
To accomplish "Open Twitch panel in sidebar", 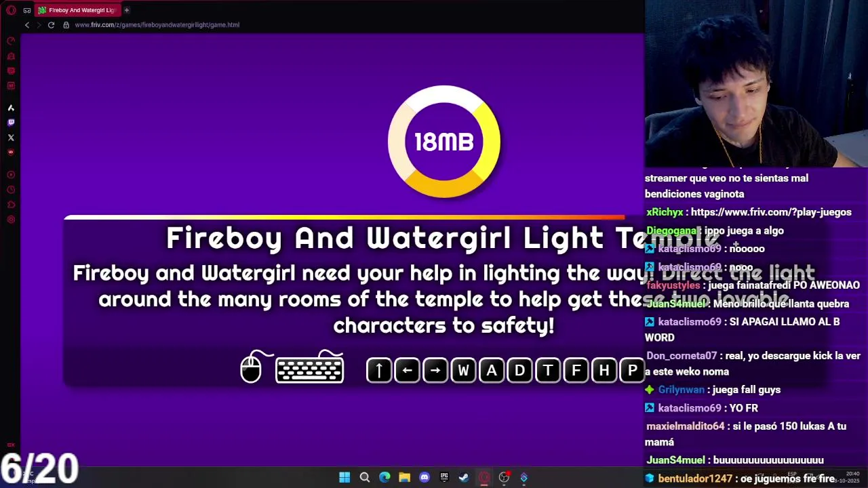I will pyautogui.click(x=11, y=123).
